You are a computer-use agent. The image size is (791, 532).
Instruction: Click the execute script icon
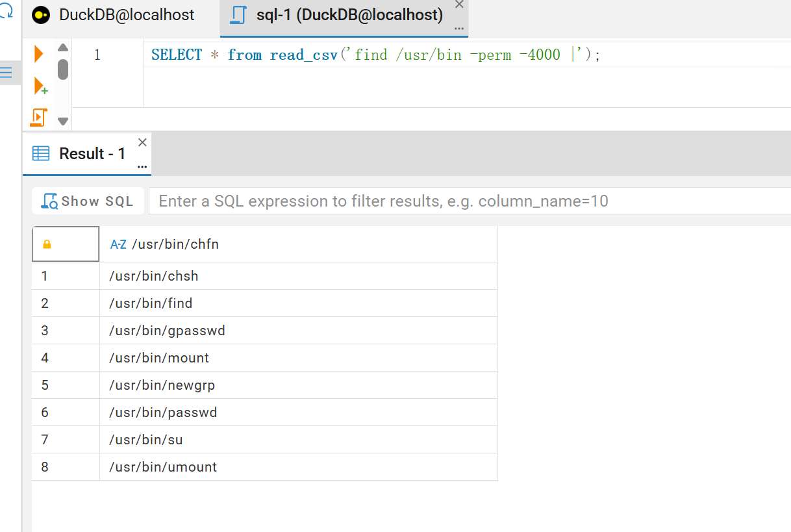39,118
